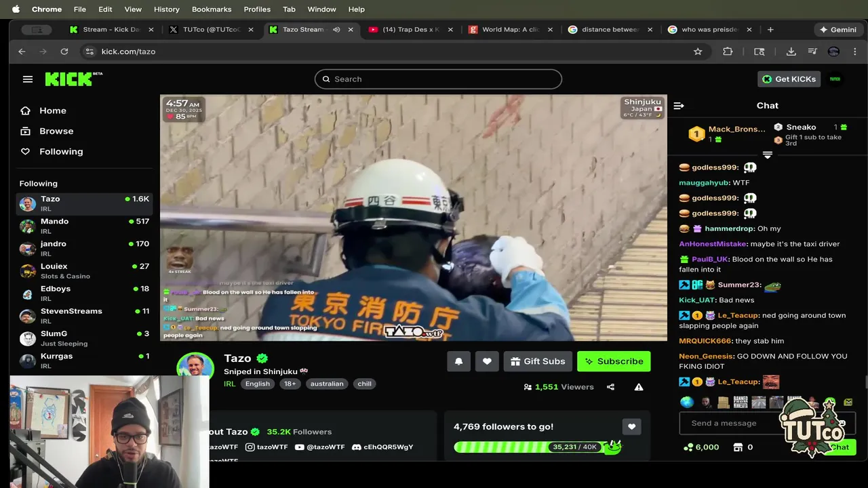The image size is (868, 488).
Task: Share the stream via share icon
Action: (x=610, y=387)
